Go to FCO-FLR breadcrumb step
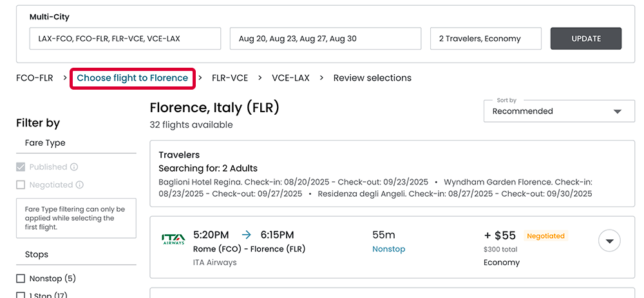Screen dimensions: 644x298 (35, 78)
